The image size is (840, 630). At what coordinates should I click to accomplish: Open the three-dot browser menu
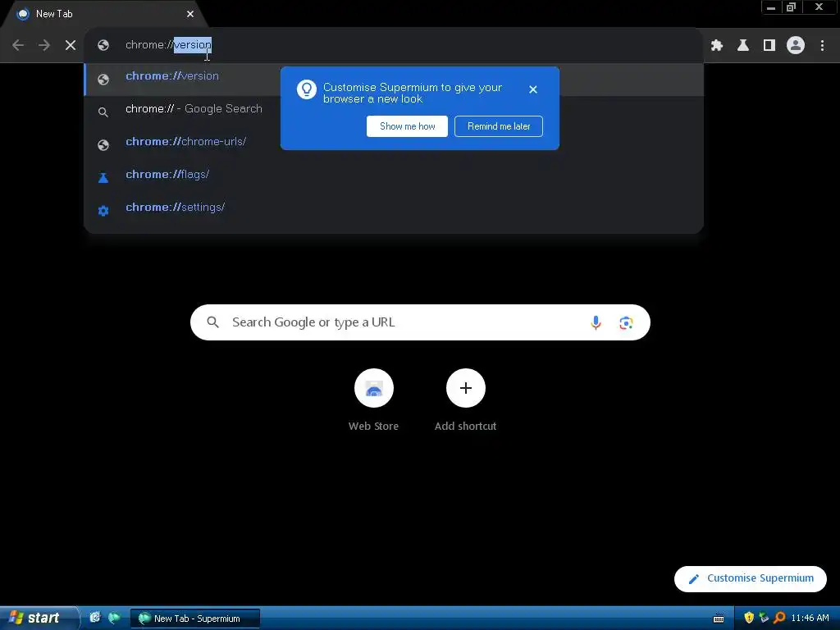point(822,46)
